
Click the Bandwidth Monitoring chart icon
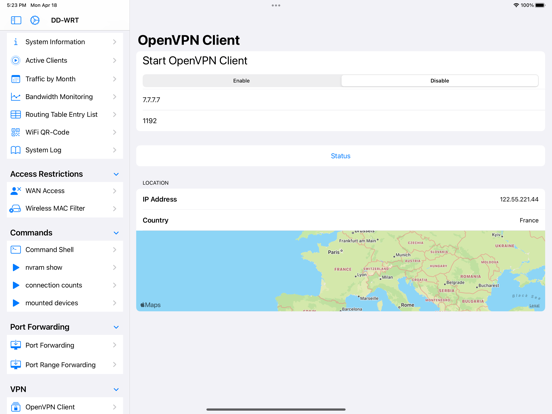point(15,97)
